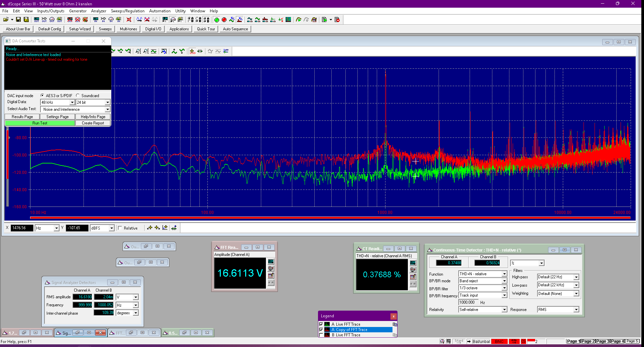Click the red stop circle button
This screenshot has width=644, height=347.
224,20
